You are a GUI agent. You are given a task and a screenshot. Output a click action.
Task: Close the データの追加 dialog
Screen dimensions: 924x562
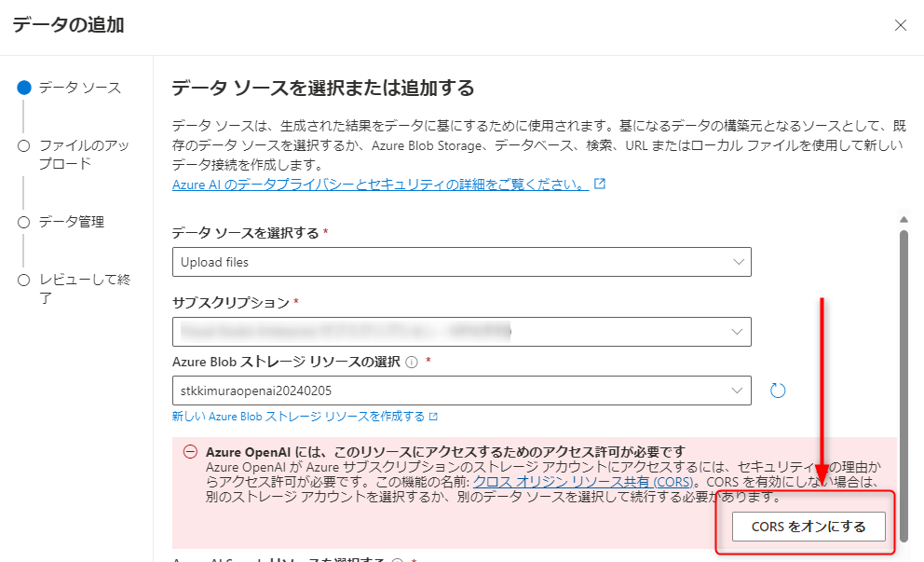click(900, 25)
